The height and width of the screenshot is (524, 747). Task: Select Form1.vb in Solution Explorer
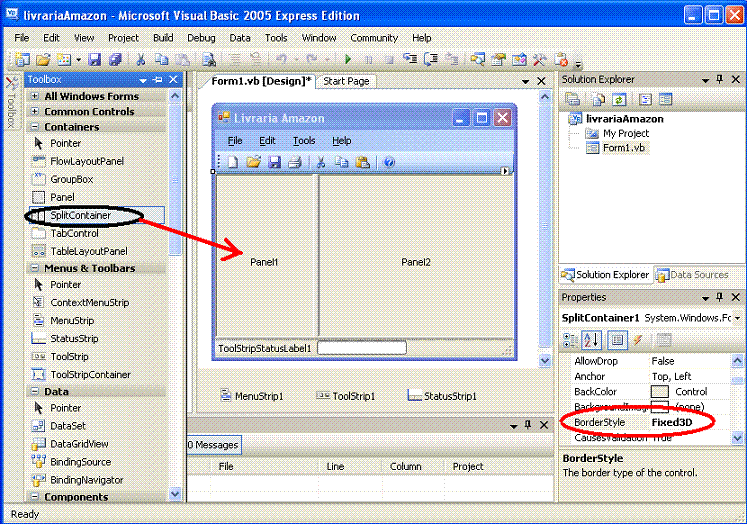coord(624,148)
